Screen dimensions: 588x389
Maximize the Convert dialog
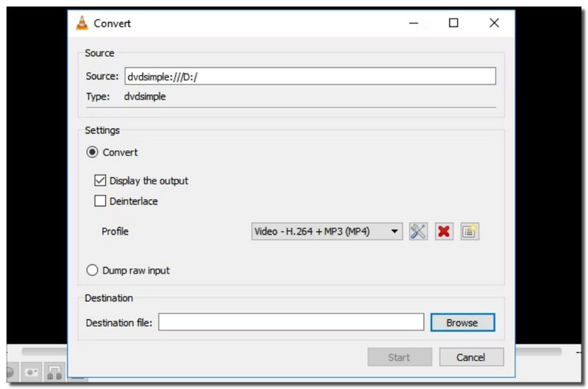click(x=453, y=24)
